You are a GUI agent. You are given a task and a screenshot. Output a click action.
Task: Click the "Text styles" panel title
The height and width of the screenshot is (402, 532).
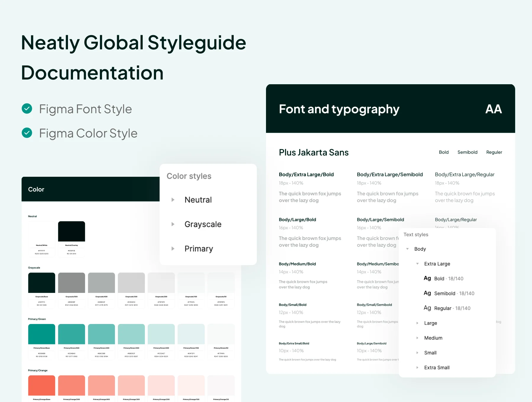click(416, 234)
